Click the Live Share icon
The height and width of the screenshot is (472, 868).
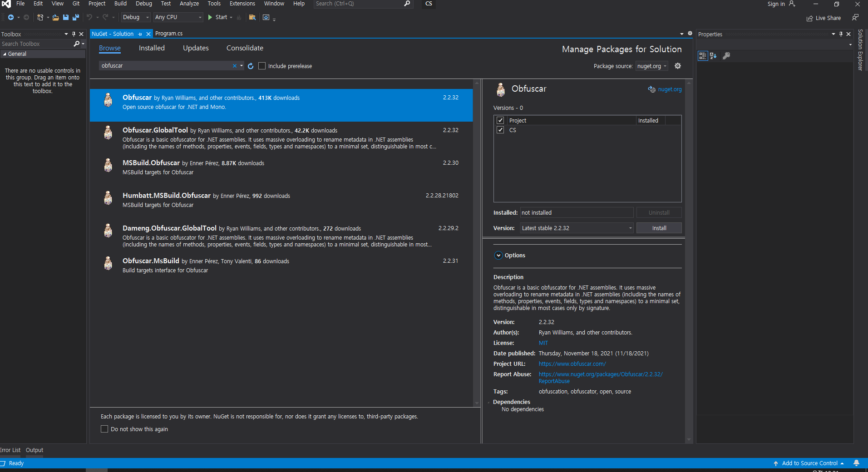click(809, 18)
